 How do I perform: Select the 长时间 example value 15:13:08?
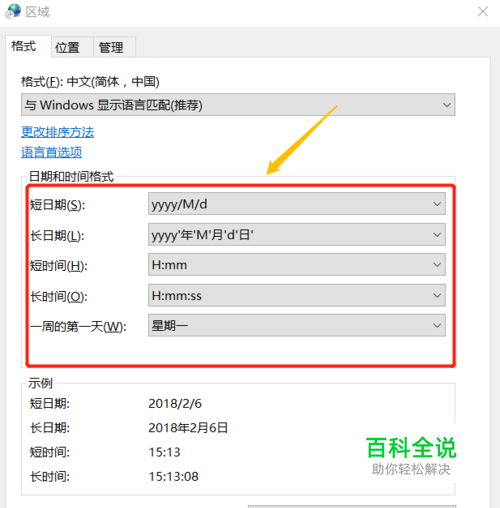pos(173,477)
